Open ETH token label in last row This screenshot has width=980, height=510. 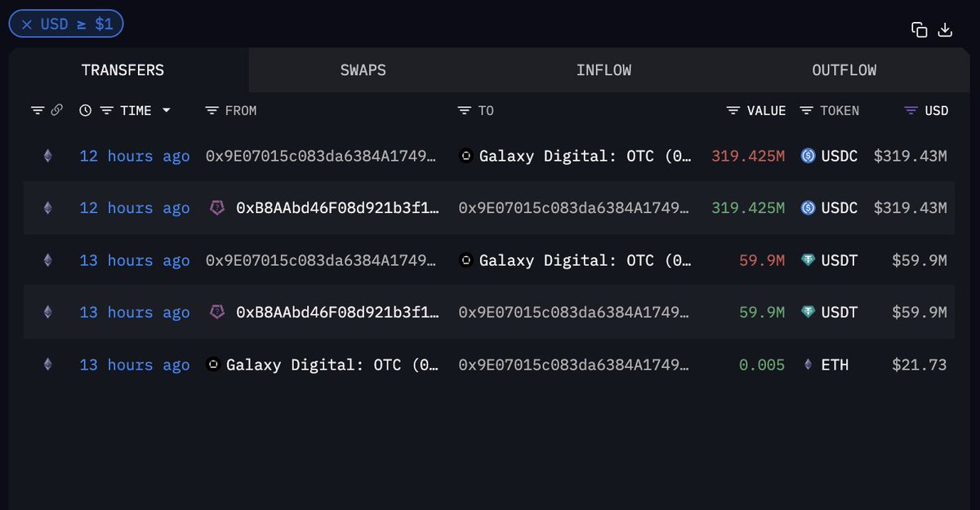coord(835,365)
